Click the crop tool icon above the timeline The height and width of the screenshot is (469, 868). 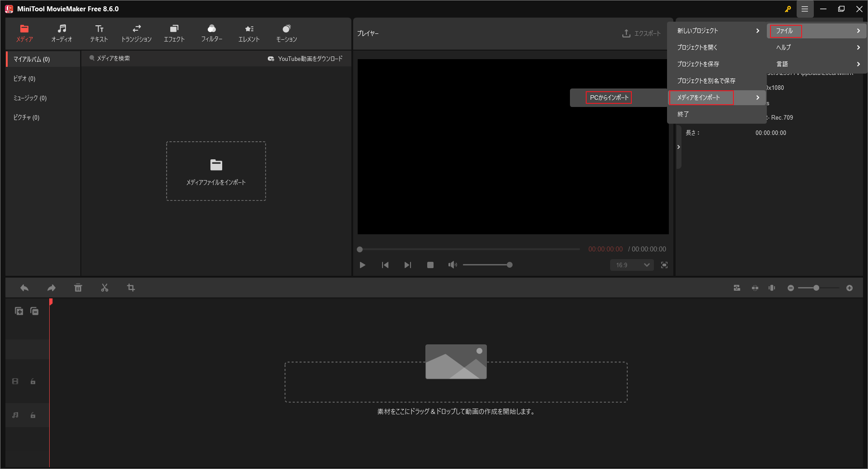point(131,288)
